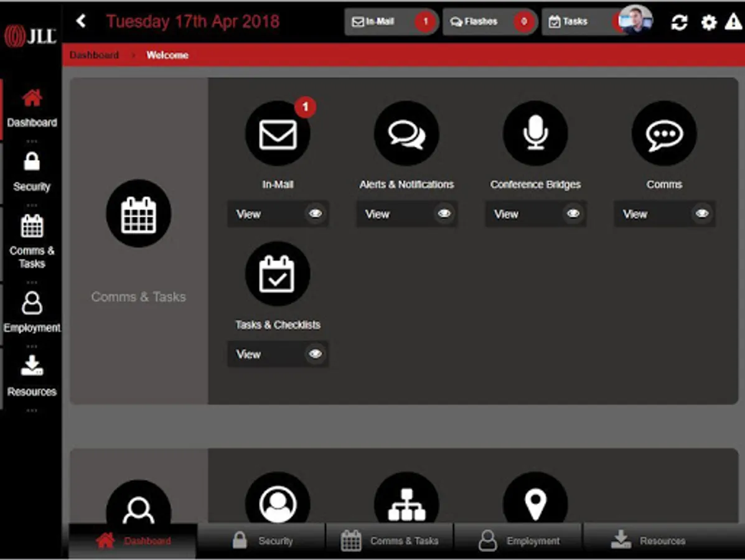The image size is (745, 560).
Task: Select Resources in left sidebar
Action: pyautogui.click(x=31, y=377)
